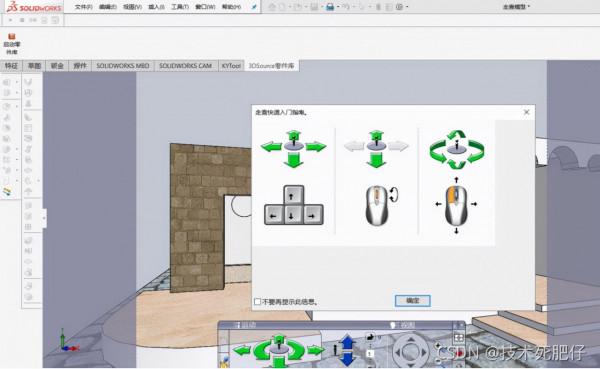Switch to the 3DSource零件库 tab
This screenshot has height=369, width=600.
click(x=271, y=66)
